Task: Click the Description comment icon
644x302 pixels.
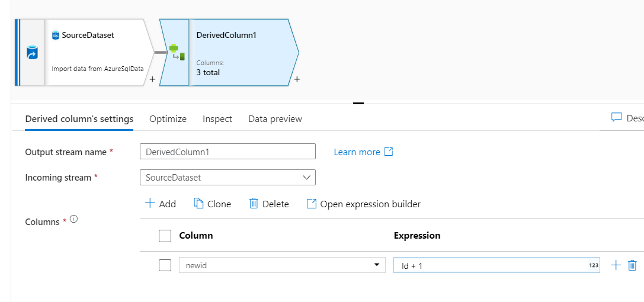Action: point(616,118)
